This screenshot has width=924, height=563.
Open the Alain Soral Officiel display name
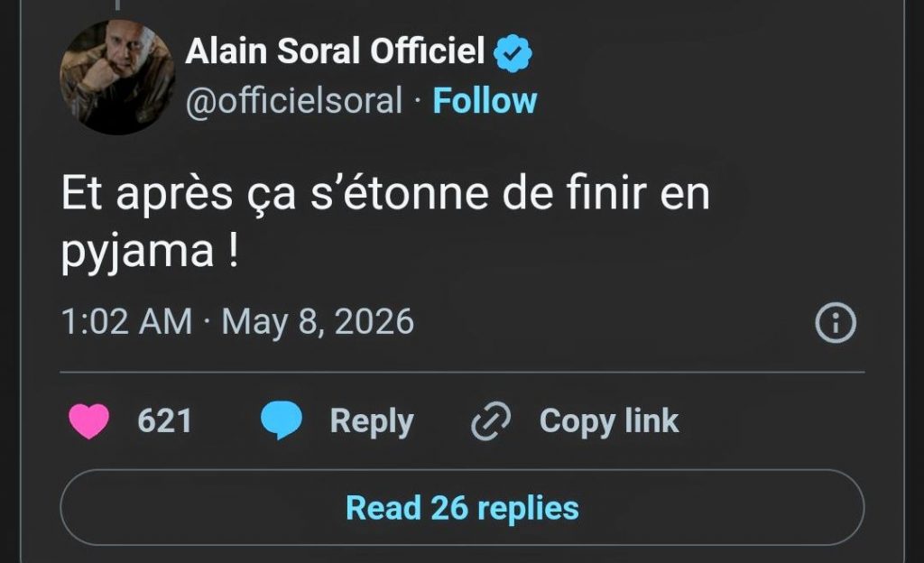coord(335,51)
